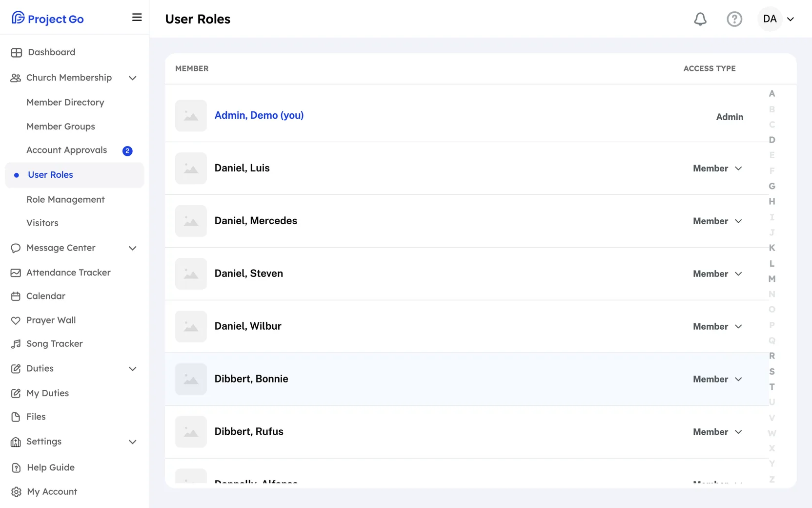The height and width of the screenshot is (508, 812).
Task: Click the Help Guide question icon
Action: click(16, 467)
